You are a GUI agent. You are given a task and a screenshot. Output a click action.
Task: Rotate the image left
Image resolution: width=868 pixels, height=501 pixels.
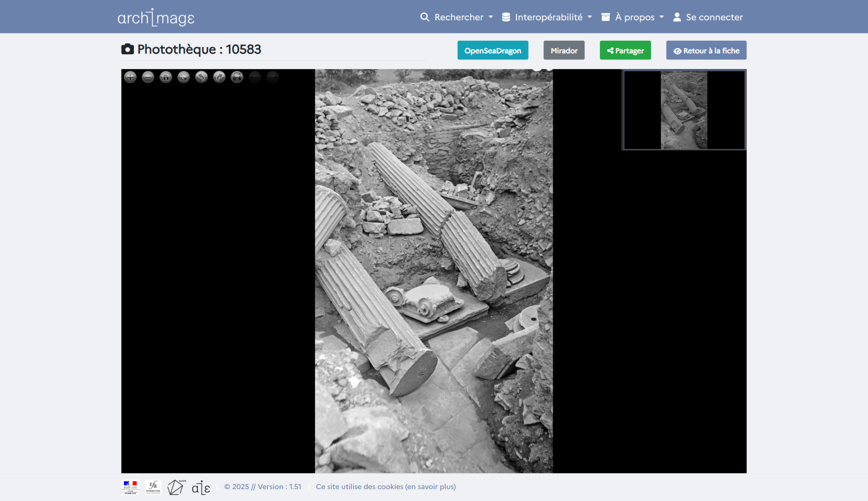coord(201,77)
